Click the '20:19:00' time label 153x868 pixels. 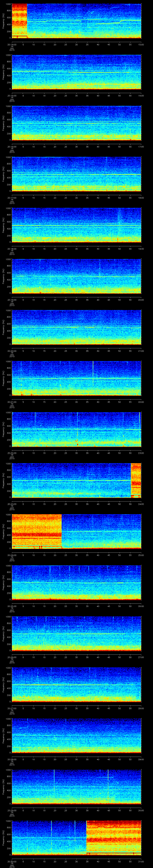click(12, 300)
